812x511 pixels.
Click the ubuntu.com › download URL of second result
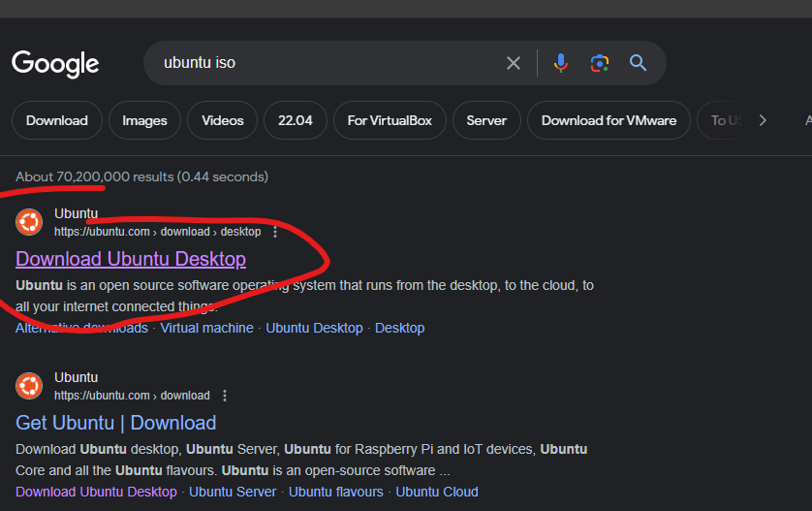[x=132, y=396]
